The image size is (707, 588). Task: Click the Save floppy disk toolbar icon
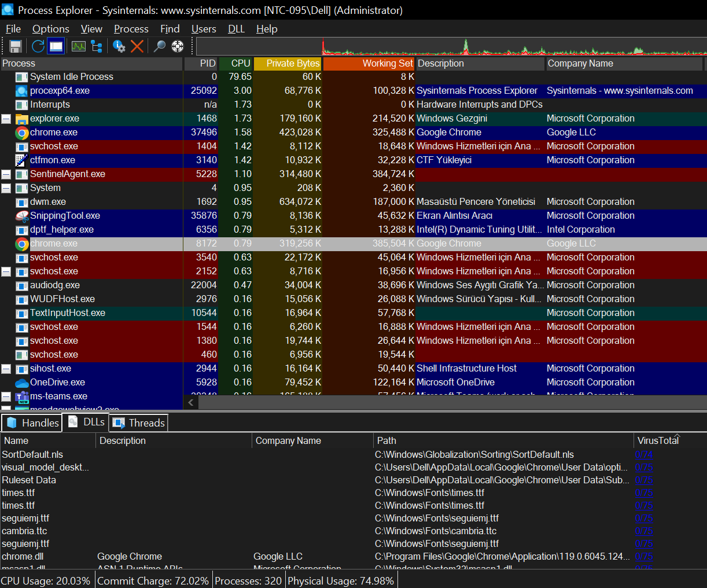(16, 46)
